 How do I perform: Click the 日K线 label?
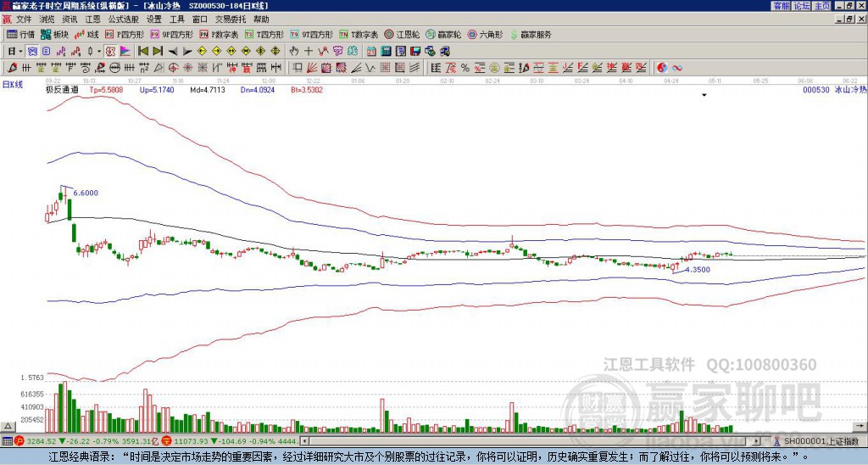[12, 84]
